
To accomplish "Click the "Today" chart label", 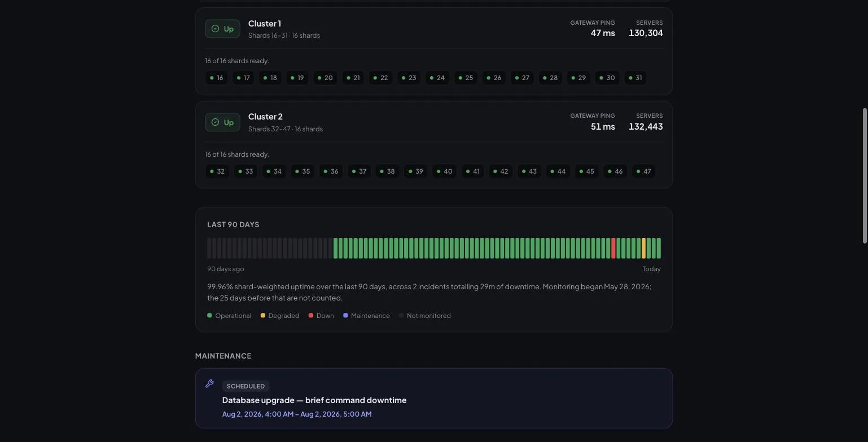I will (x=651, y=269).
